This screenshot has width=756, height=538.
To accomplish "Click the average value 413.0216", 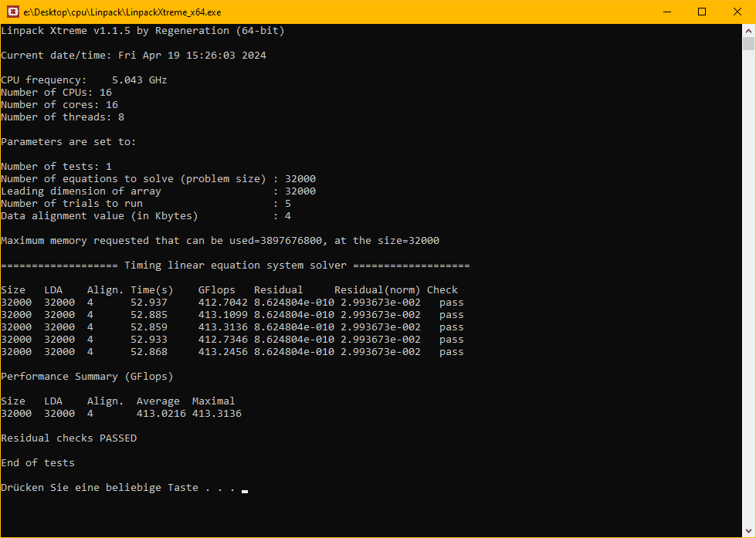I will tap(161, 414).
